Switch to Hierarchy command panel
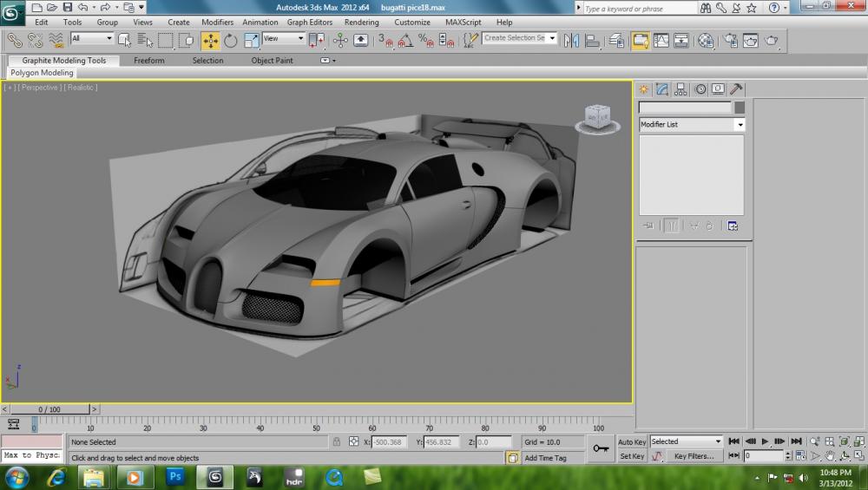 tap(681, 89)
